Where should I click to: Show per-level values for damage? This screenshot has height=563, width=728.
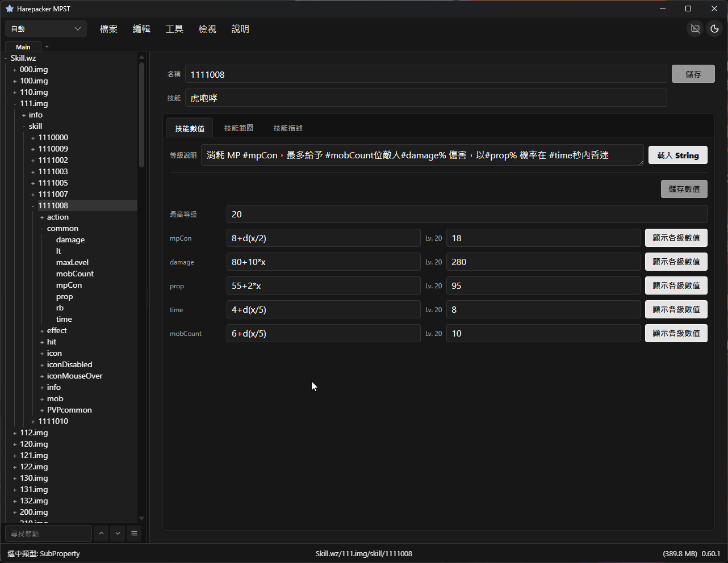tap(676, 262)
